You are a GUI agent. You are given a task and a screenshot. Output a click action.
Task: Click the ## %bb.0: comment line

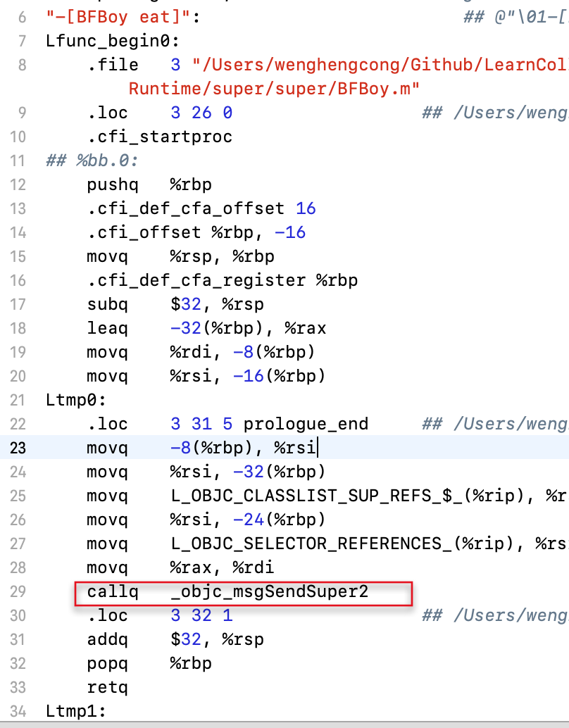[x=92, y=161]
